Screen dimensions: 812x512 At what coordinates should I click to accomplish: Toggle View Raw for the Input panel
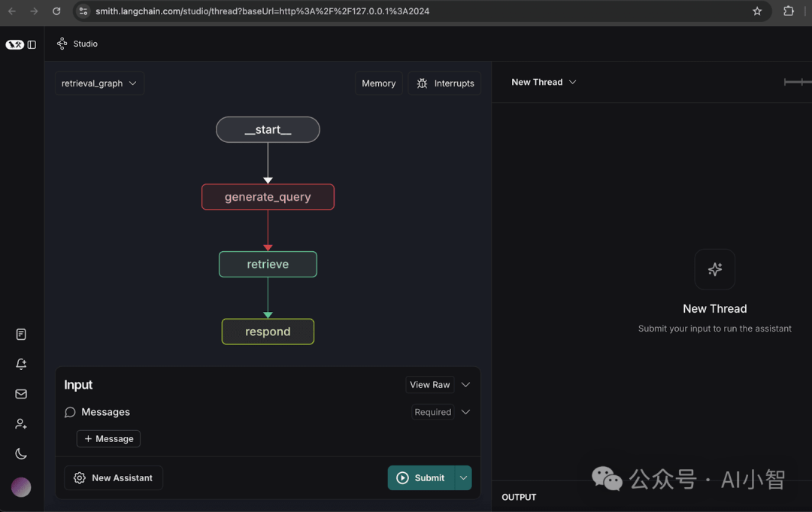tap(429, 384)
